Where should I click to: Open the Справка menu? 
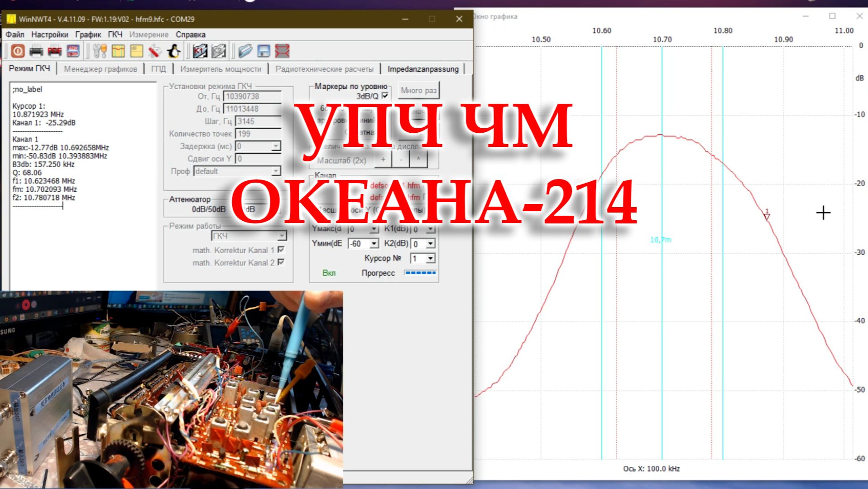(191, 34)
